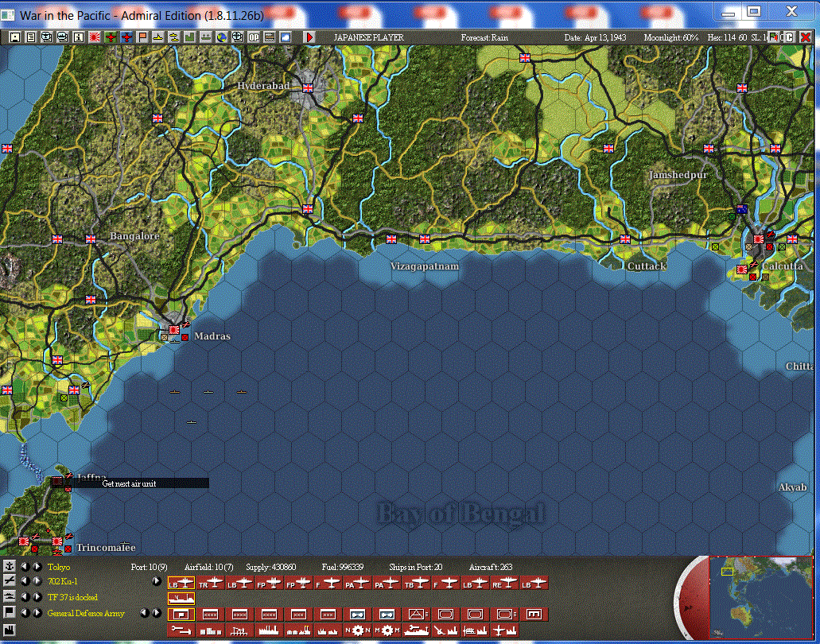820x644 pixels.
Task: Click the Trincomalee base marker
Action: pyautogui.click(x=57, y=541)
